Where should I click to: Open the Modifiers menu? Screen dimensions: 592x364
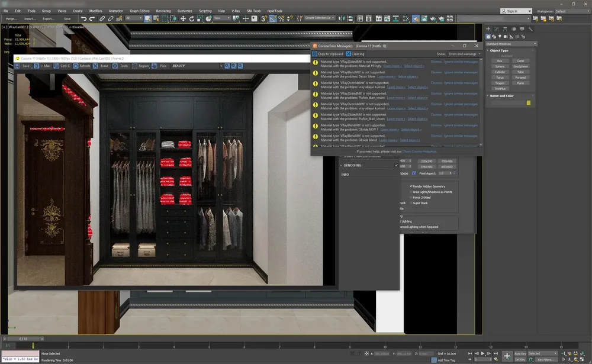tap(95, 11)
